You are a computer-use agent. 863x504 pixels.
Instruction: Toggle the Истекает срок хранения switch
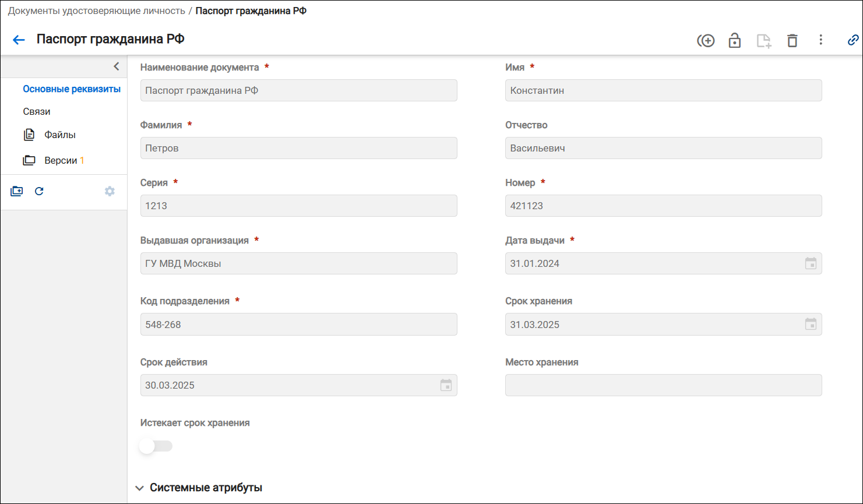tap(156, 446)
